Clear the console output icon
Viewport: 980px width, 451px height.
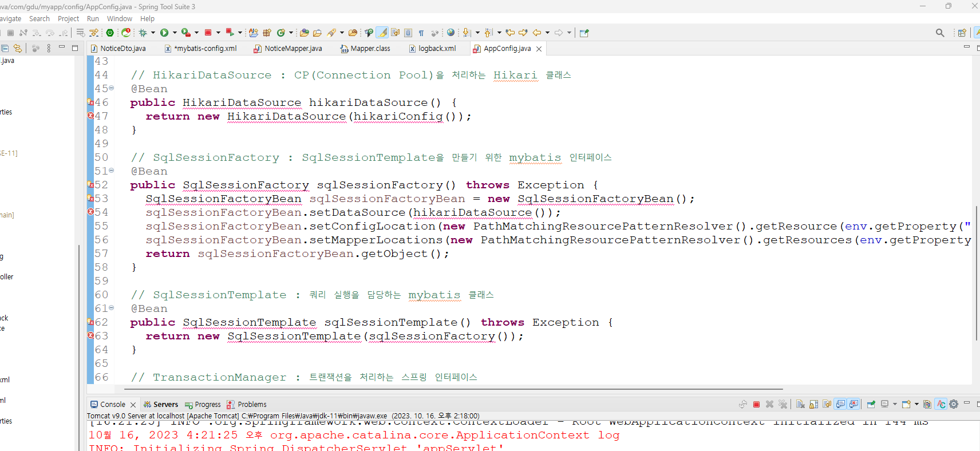(800, 404)
